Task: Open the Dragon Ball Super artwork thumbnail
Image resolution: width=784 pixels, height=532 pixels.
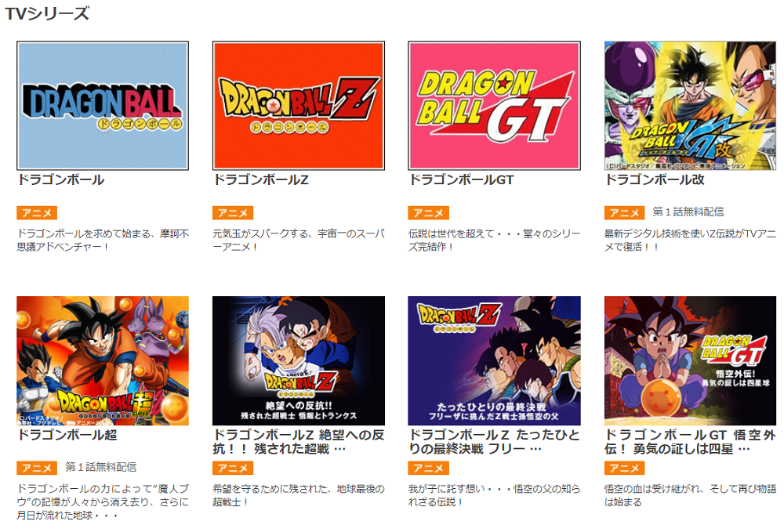Action: [x=103, y=360]
